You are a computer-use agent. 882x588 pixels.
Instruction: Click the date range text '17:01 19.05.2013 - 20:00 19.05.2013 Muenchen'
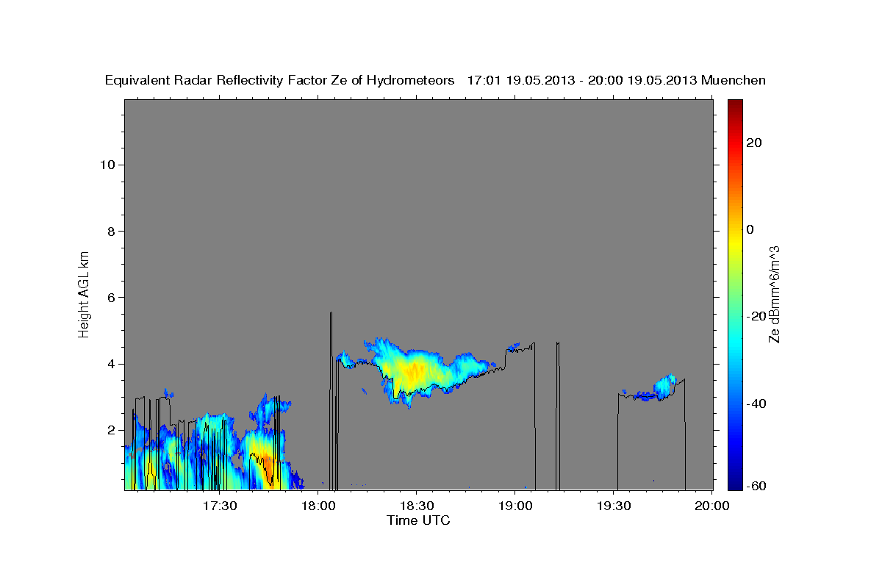(617, 80)
